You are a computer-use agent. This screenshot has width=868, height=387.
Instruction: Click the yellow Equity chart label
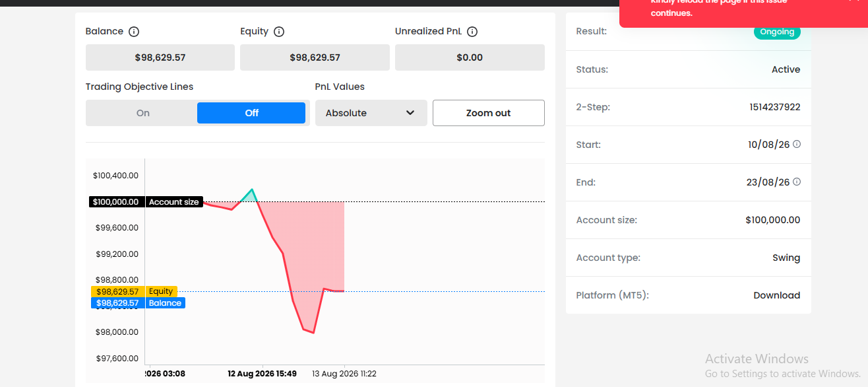point(161,291)
